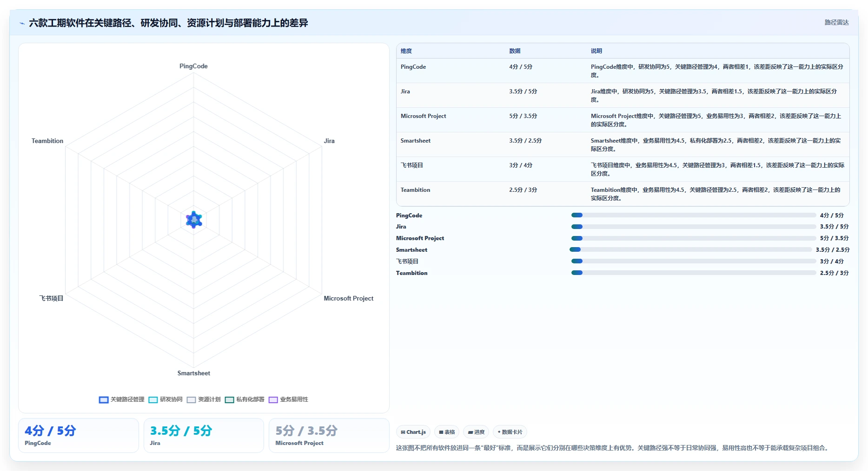
Task: Toggle the 研发协同 legend swatch
Action: [153, 399]
